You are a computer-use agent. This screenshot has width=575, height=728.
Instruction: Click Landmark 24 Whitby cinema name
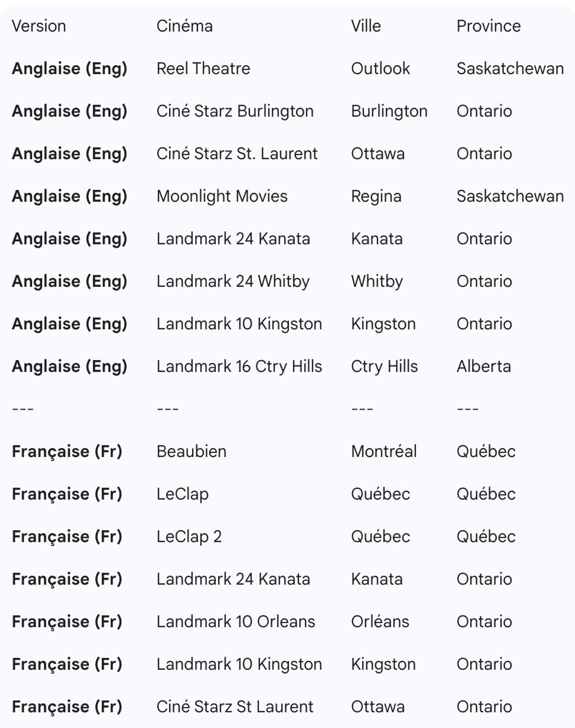[233, 281]
